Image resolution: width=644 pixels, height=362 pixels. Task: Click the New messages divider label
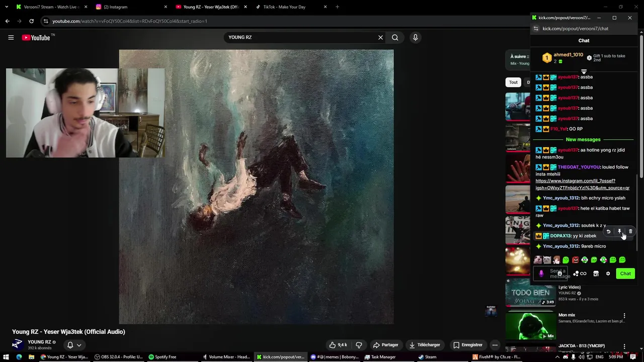coord(583,139)
